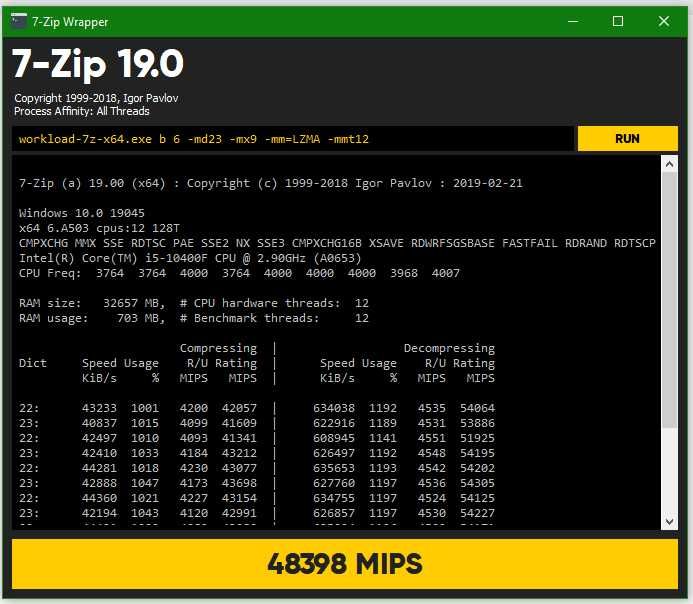This screenshot has height=604, width=693.
Task: Click the 'x64 6.A503 cpus:12 128T' line
Action: (99, 228)
